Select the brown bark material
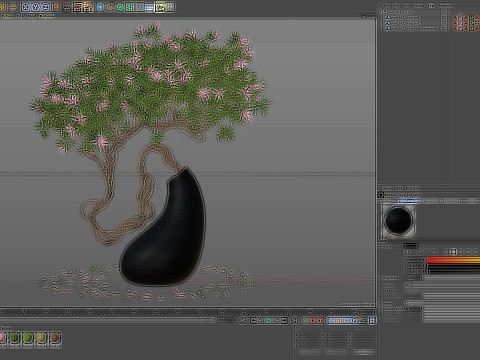The image size is (480, 360). pos(55,338)
